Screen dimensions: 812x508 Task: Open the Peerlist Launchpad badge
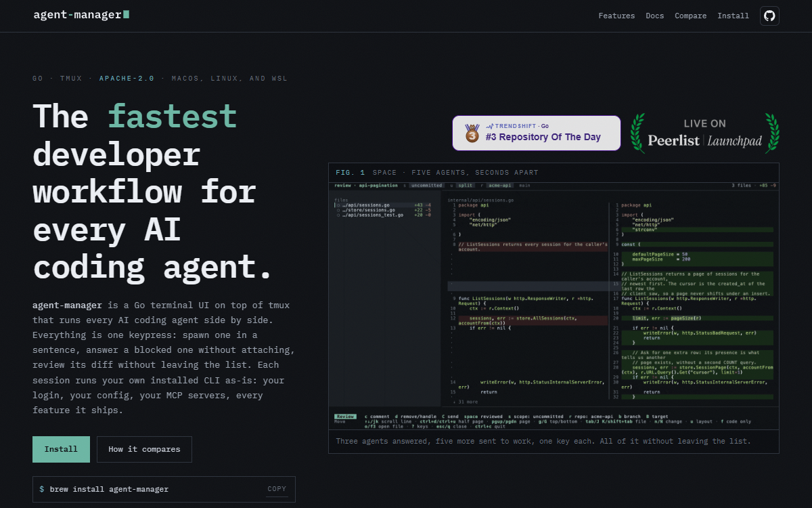704,133
